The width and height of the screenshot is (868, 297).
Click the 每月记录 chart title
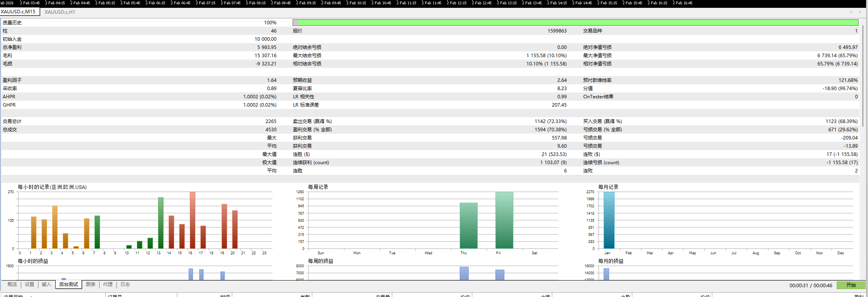(608, 187)
